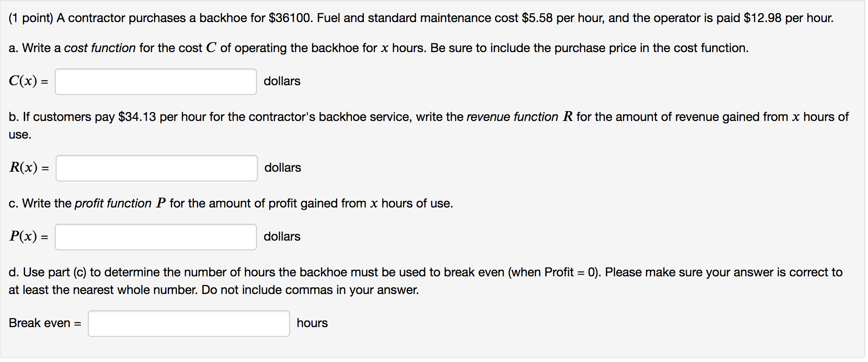Click the part a question text
This screenshot has width=868, height=362.
tap(375, 48)
